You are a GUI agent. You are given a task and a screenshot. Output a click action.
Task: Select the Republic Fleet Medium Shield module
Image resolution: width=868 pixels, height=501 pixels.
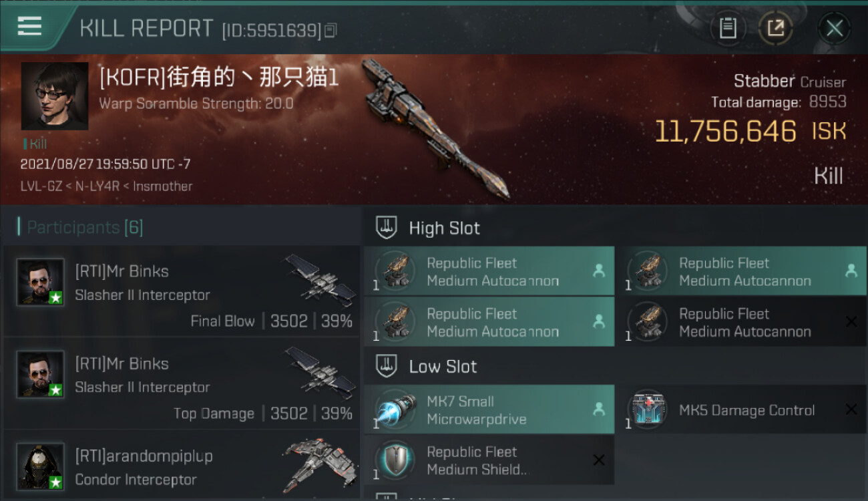click(489, 460)
